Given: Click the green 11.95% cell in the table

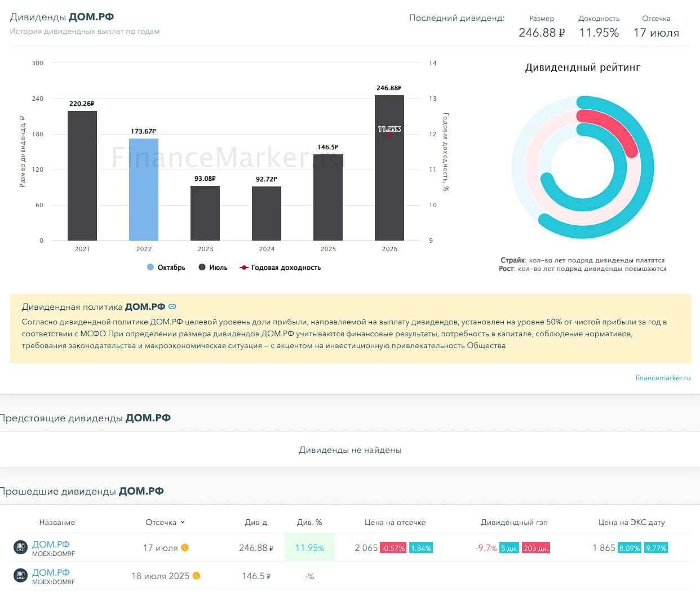Looking at the screenshot, I should point(309,548).
